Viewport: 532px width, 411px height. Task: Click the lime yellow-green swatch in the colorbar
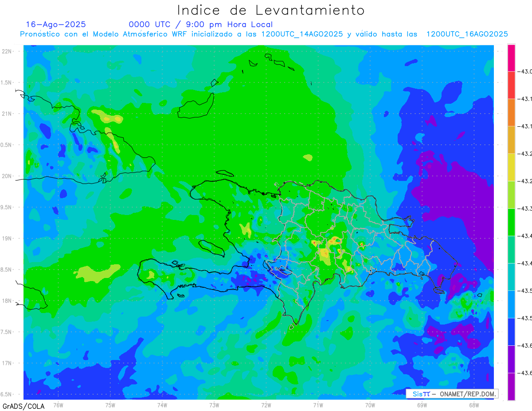511,195
